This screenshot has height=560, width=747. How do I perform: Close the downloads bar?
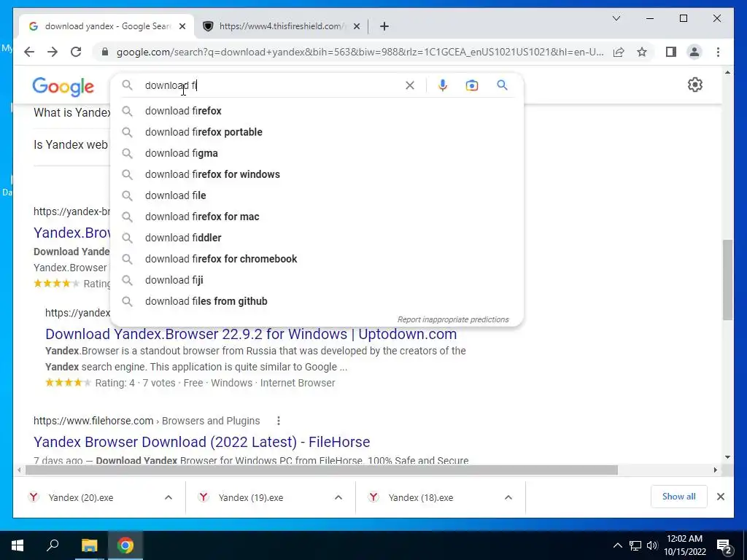click(720, 497)
